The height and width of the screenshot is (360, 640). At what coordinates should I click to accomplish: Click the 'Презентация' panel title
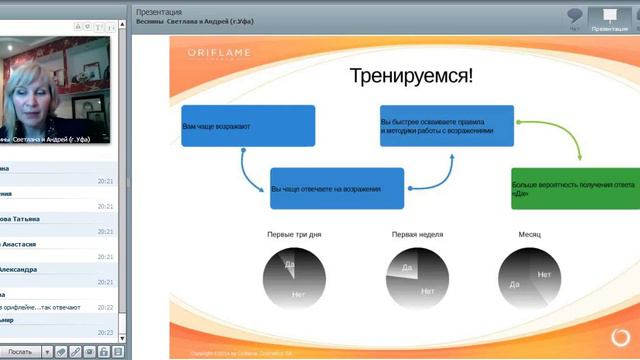(x=159, y=12)
